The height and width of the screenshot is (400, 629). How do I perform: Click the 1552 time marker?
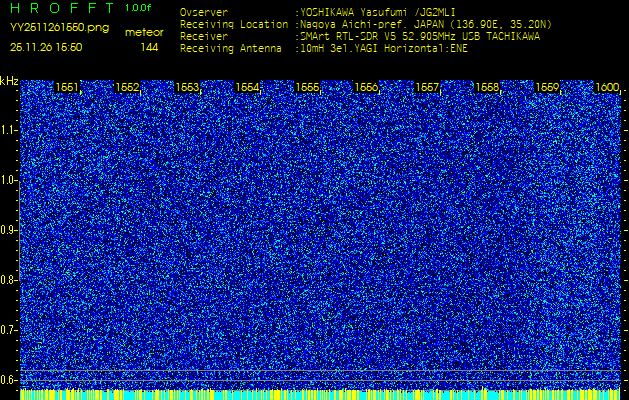pyautogui.click(x=127, y=87)
